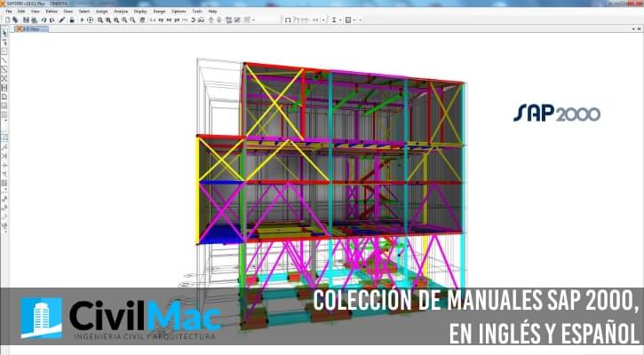Open the Analyze menu

[x=119, y=12]
